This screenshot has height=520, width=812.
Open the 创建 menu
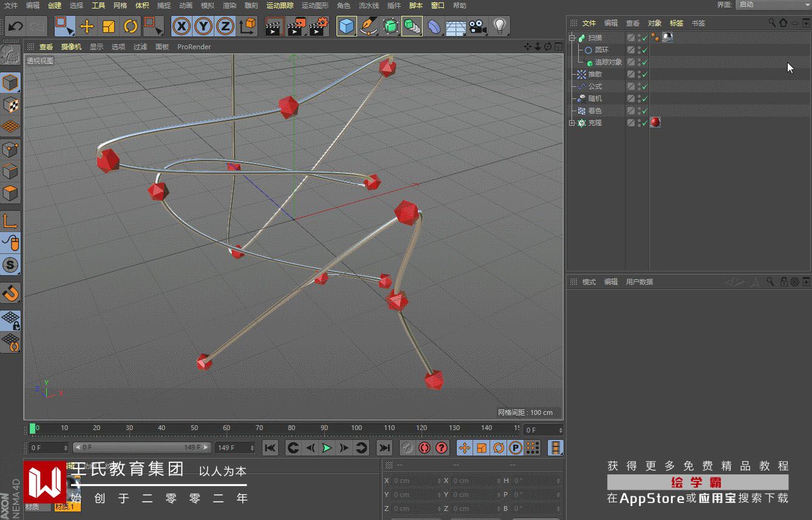(x=55, y=5)
